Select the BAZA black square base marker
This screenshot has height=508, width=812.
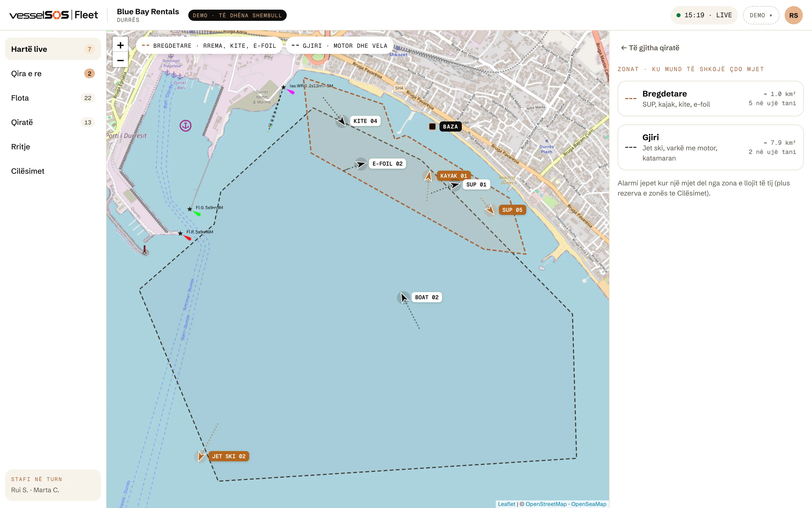click(x=432, y=127)
